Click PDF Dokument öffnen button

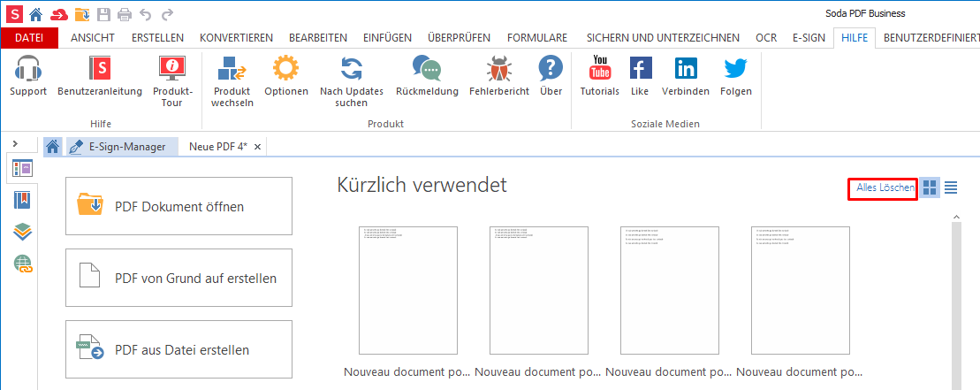coord(179,206)
